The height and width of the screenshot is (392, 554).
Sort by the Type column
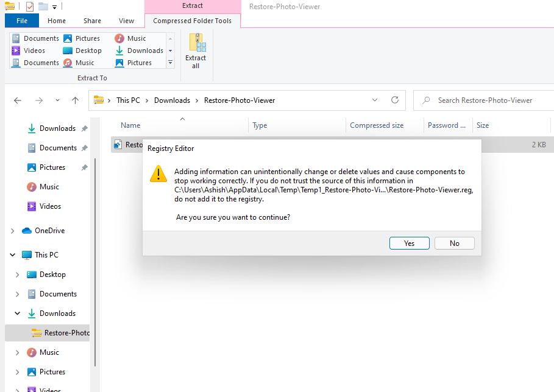pos(260,125)
